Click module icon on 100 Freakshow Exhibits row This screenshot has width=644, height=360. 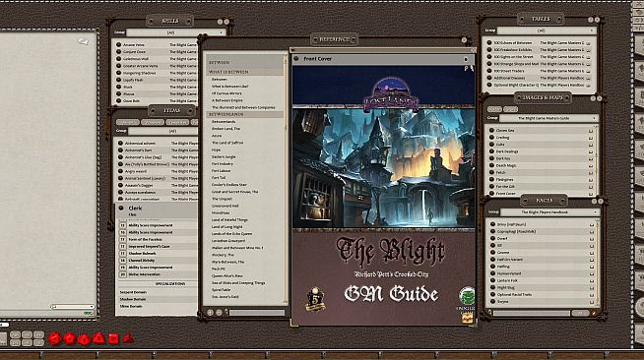tap(588, 49)
